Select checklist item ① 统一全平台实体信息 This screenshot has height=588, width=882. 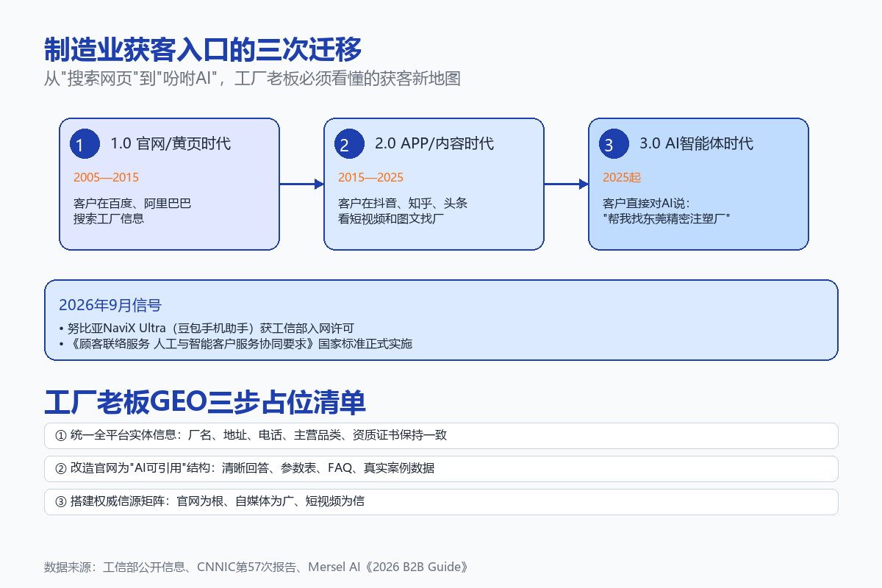pos(441,435)
